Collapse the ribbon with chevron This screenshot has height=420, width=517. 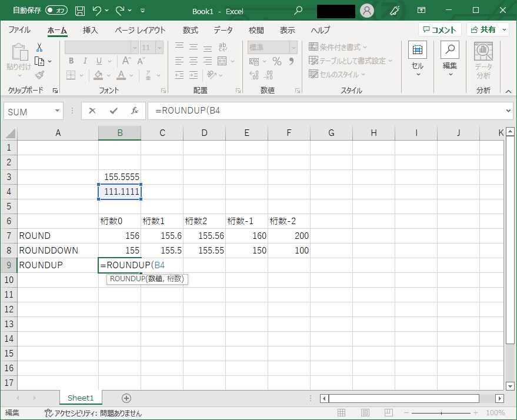508,91
